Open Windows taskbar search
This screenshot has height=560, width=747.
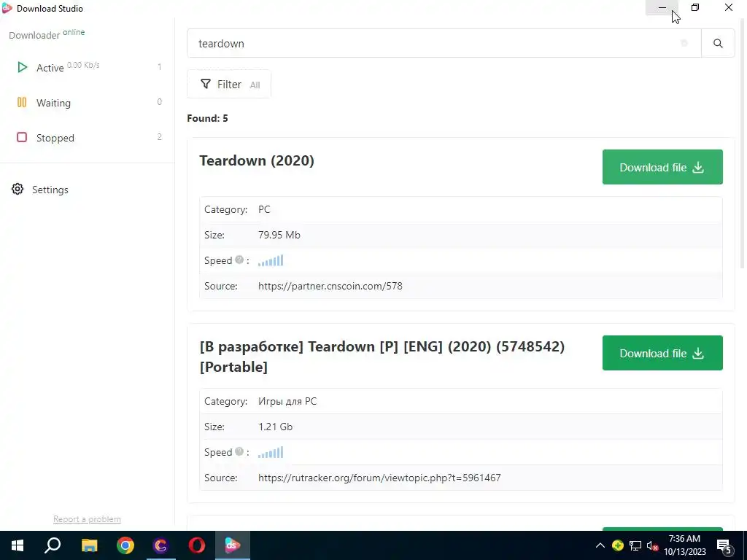[53, 545]
